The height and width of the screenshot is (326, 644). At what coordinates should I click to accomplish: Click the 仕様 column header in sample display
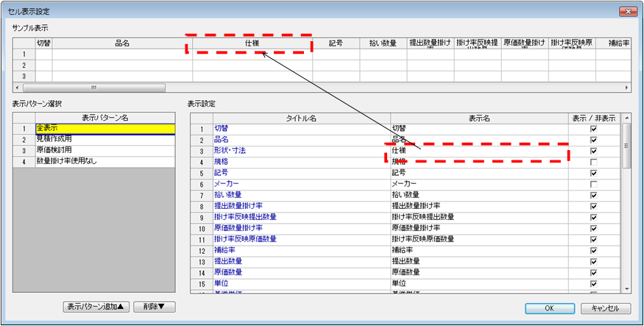click(x=252, y=43)
